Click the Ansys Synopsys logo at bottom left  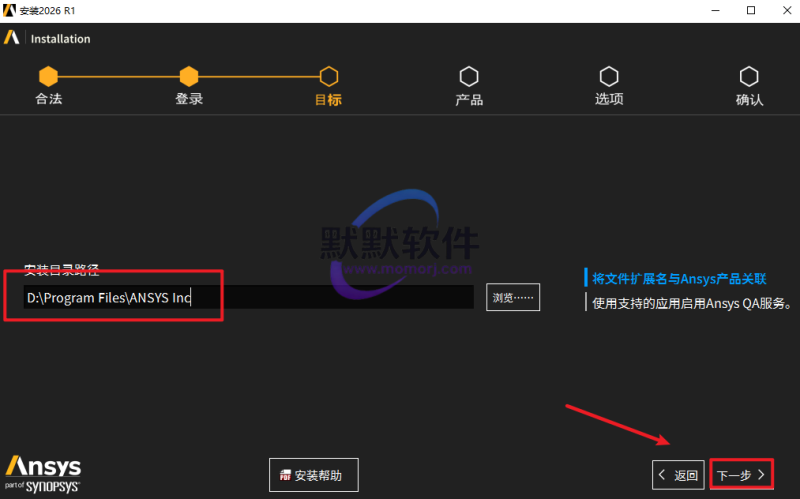tap(42, 474)
